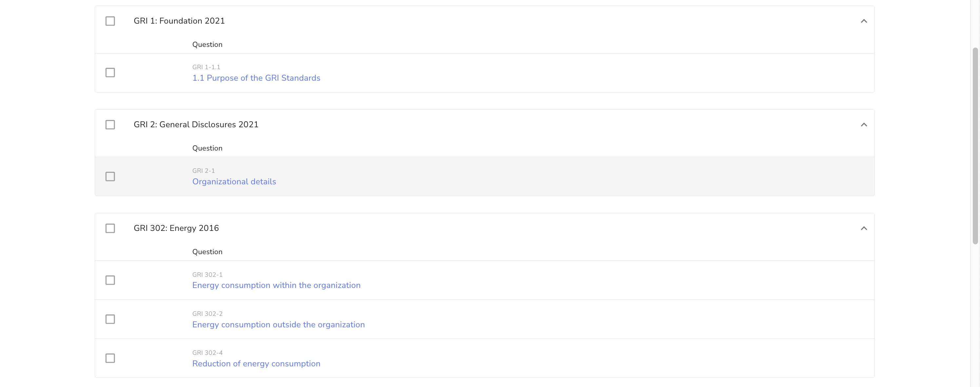Image resolution: width=980 pixels, height=387 pixels.
Task: Tick the GRI 302-1 row checkbox
Action: [110, 280]
